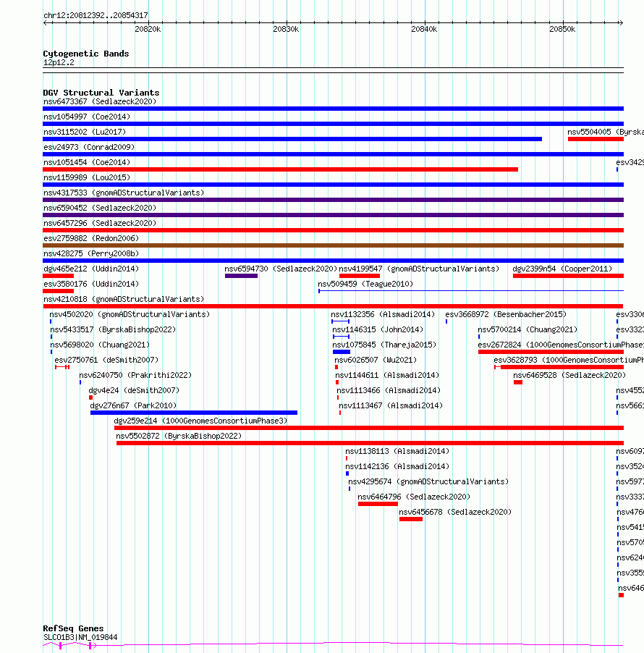The width and height of the screenshot is (644, 653).
Task: Click nsv6240750 (Prakrithi2022) label
Action: [x=135, y=375]
